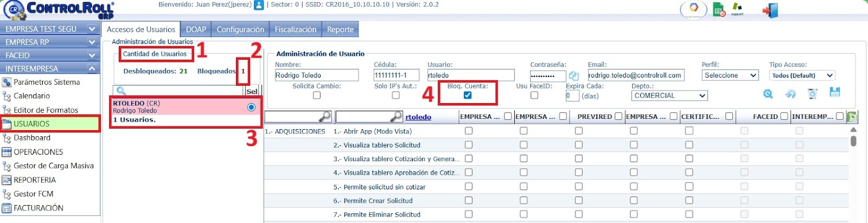Image resolution: width=868 pixels, height=223 pixels.
Task: Click the green Excel export icon in grid header
Action: tap(852, 117)
